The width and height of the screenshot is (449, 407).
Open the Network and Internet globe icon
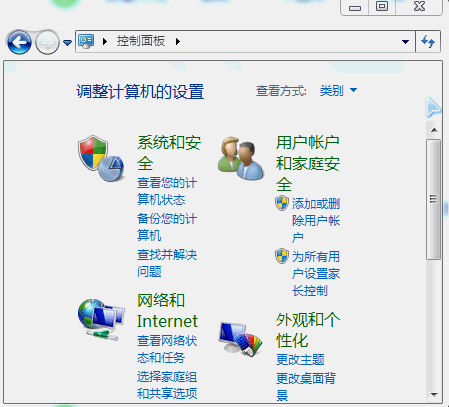click(101, 320)
